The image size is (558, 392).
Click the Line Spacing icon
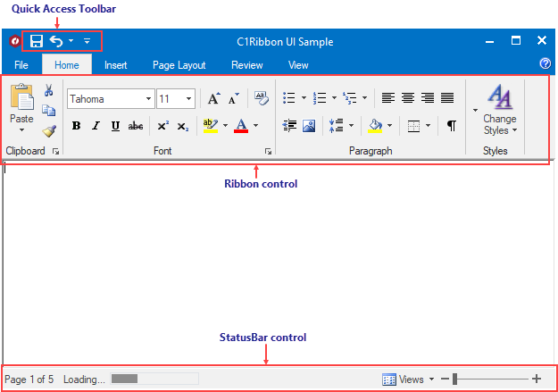coord(337,126)
